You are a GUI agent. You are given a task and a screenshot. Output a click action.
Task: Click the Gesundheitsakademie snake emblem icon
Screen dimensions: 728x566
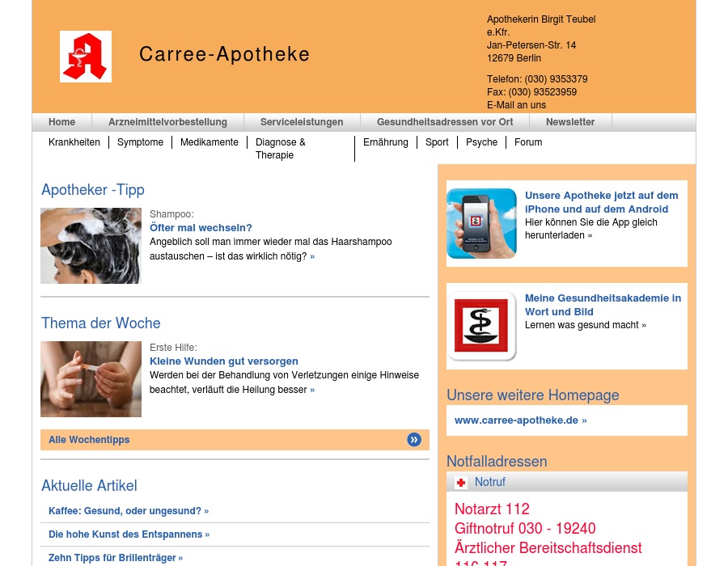[x=481, y=326]
